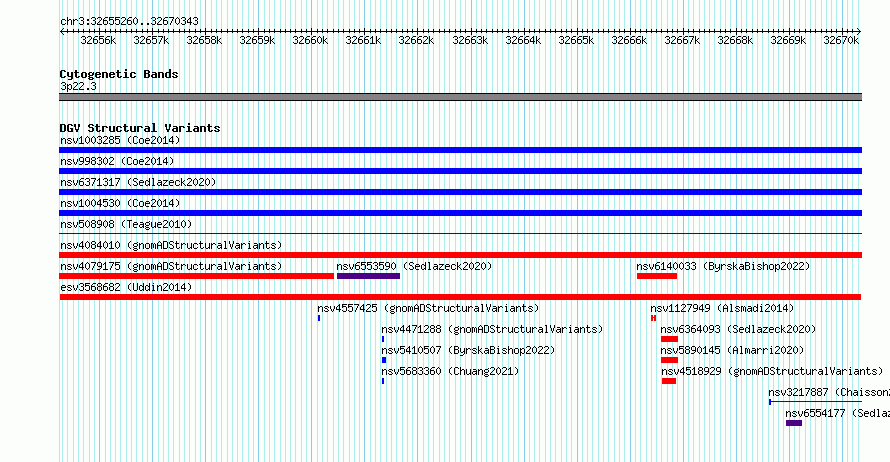
Task: Click the red bar under esv3568682
Action: click(460, 297)
